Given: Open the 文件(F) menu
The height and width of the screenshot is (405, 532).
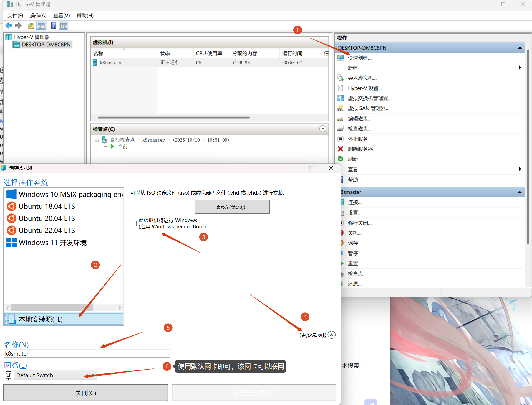Looking at the screenshot, I should (15, 16).
